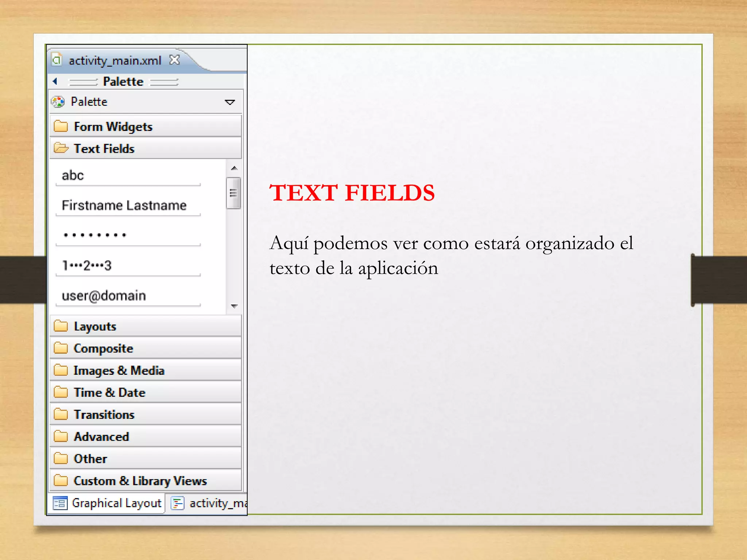Collapse the Palette with left arrow

coord(55,81)
